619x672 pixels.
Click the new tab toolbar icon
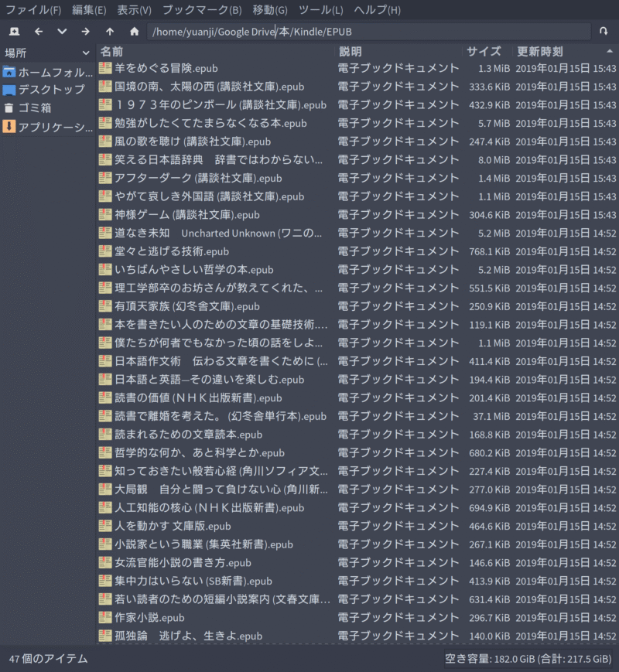[x=15, y=32]
